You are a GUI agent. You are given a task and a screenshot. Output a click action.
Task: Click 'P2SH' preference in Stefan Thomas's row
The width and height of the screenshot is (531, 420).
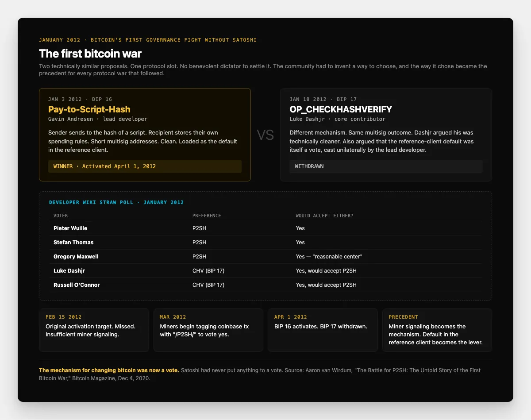(x=200, y=243)
